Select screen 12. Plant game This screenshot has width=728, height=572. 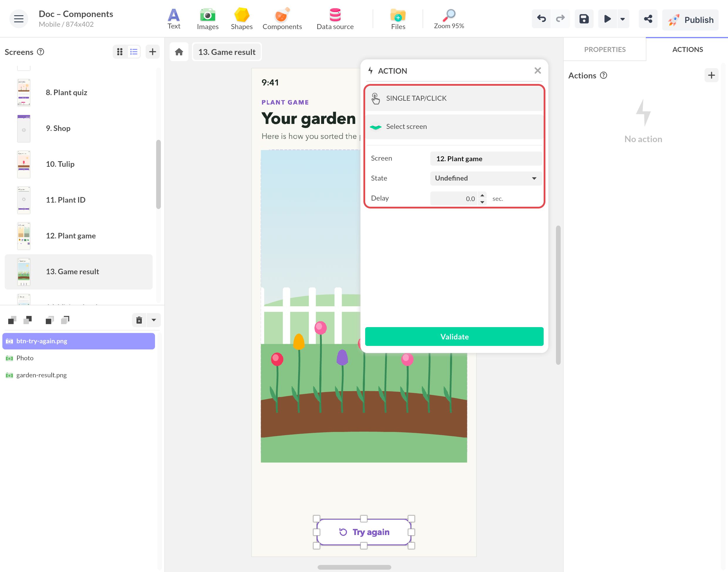(x=79, y=236)
